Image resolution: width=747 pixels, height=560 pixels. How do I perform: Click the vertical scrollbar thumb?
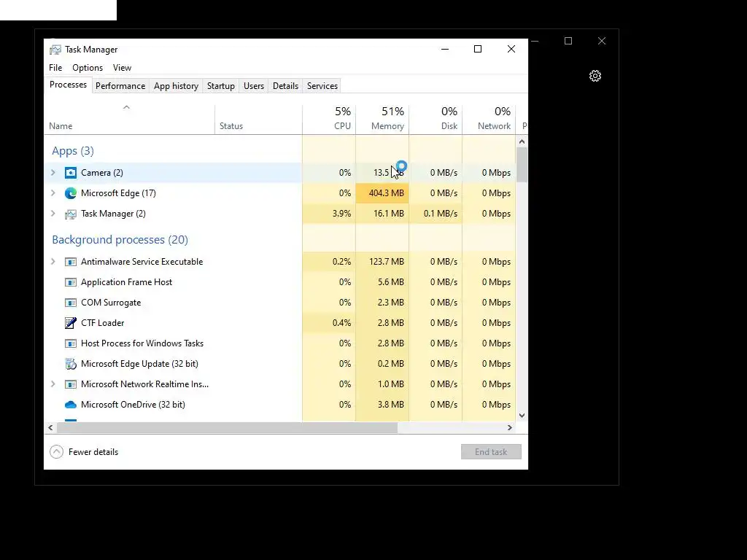[522, 165]
